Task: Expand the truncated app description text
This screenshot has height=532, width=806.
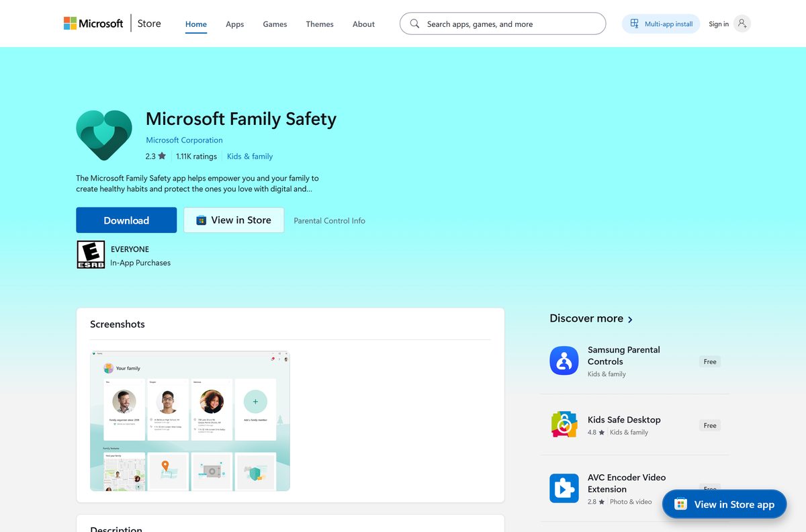Action: pyautogui.click(x=197, y=183)
